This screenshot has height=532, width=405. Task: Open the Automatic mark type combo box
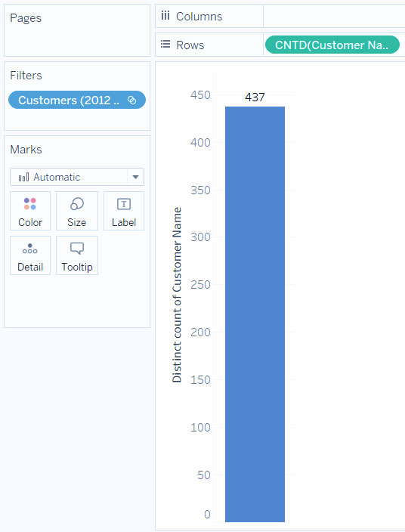coord(77,177)
